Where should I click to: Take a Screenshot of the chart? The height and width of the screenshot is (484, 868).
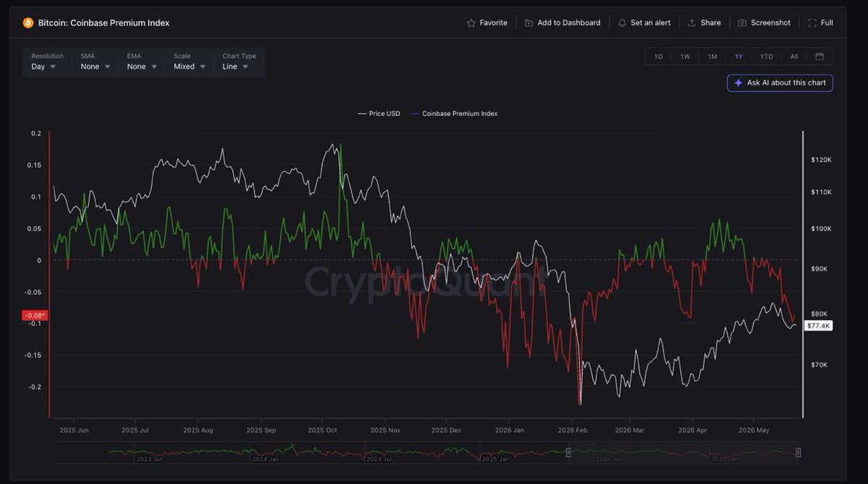coord(764,22)
